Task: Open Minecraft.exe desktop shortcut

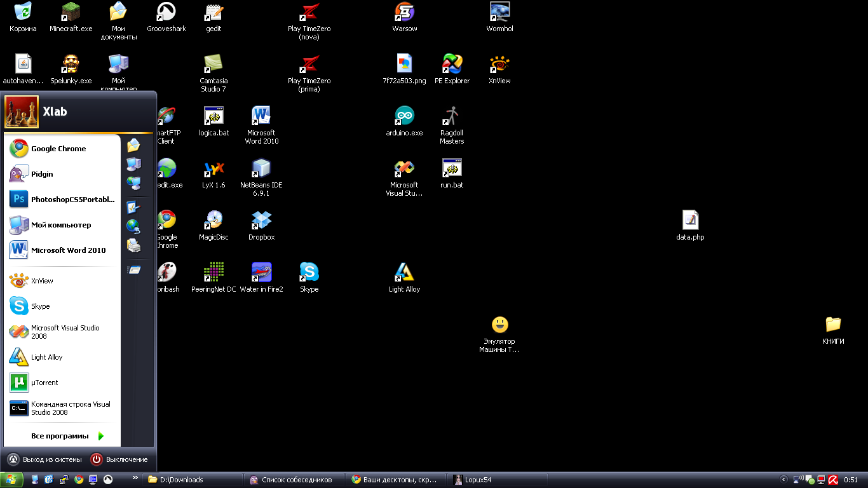Action: point(71,13)
